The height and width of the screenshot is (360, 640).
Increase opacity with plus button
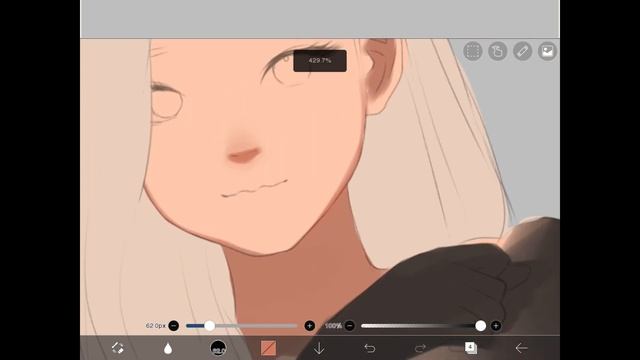point(496,326)
